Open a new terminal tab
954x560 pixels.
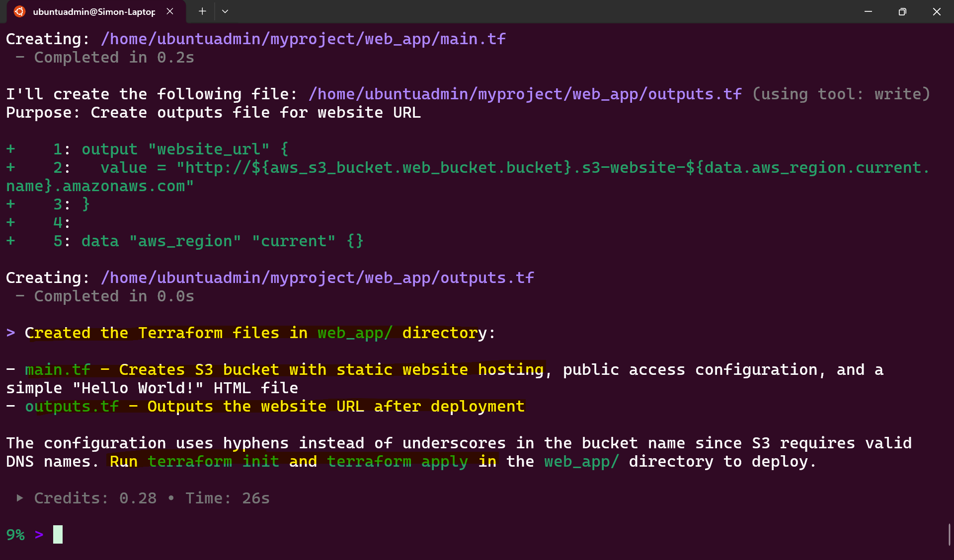coord(202,11)
